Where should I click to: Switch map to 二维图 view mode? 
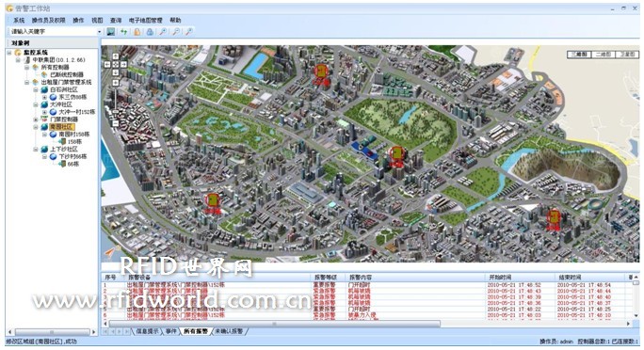pyautogui.click(x=604, y=55)
